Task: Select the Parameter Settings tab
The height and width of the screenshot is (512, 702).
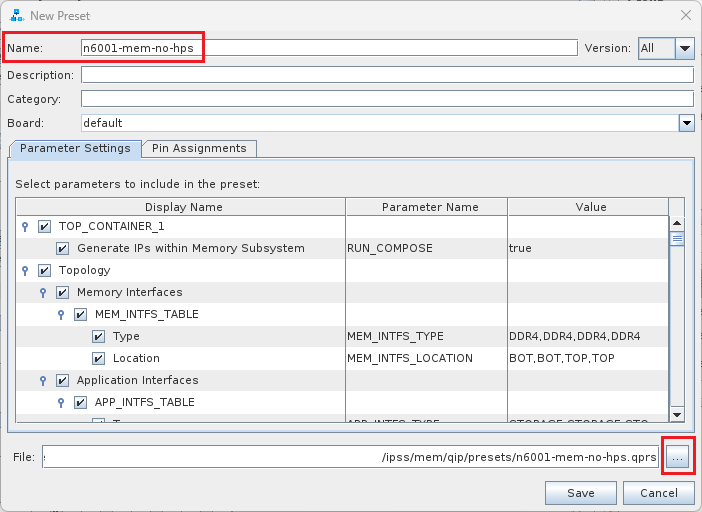Action: click(75, 148)
